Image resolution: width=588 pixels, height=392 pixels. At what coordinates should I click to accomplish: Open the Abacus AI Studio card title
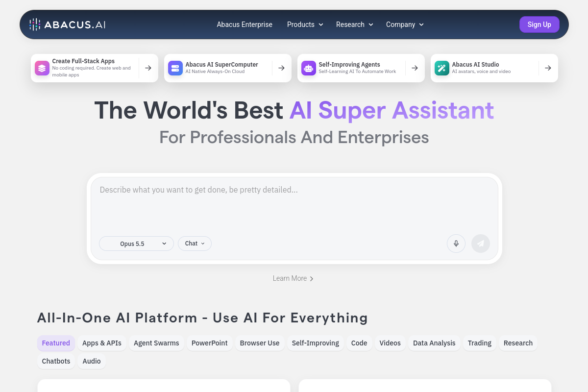pyautogui.click(x=475, y=65)
